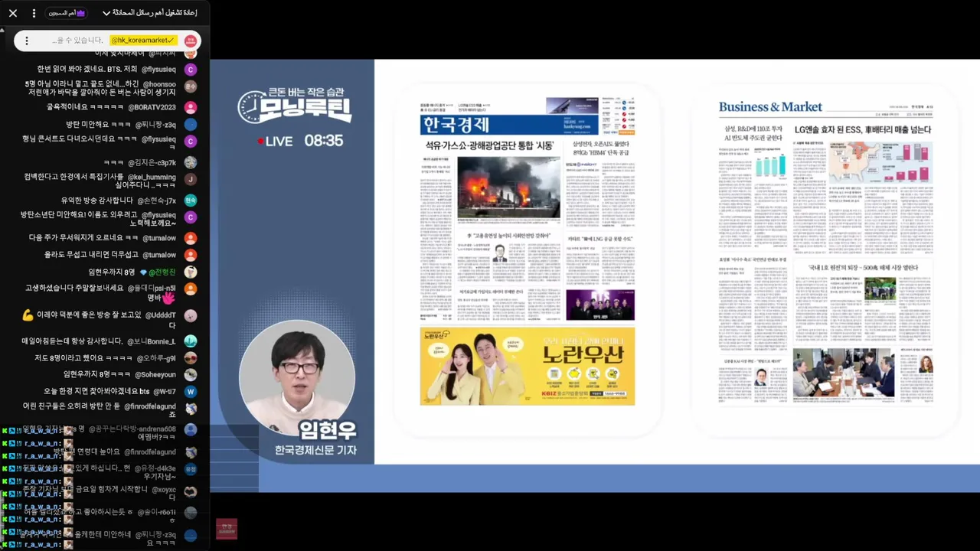
Task: Click the username @kei_humming in chat
Action: pyautogui.click(x=151, y=178)
